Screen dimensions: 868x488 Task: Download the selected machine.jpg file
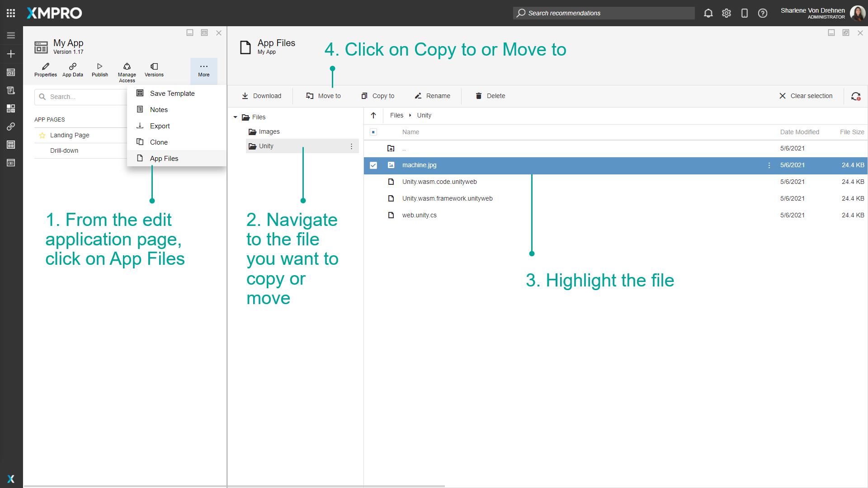click(x=262, y=96)
